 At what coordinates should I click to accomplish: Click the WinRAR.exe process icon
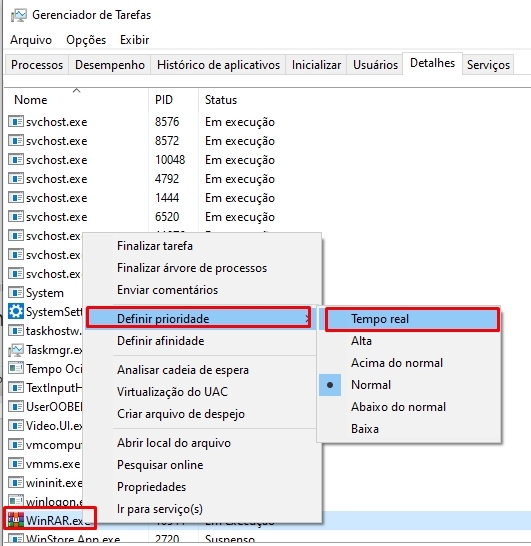[x=16, y=520]
